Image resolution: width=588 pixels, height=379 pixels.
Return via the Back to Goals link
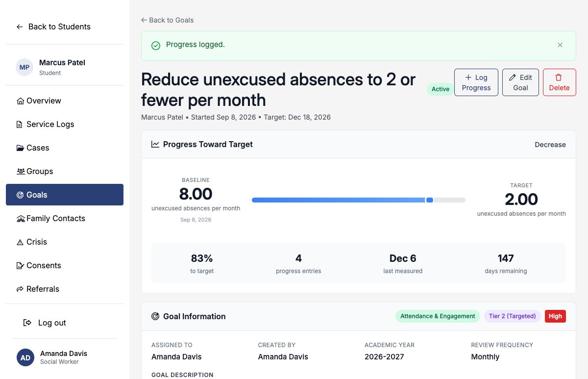(x=167, y=20)
